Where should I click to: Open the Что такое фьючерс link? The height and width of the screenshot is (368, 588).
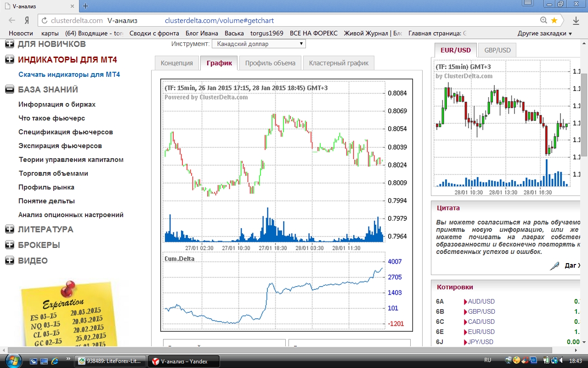tap(51, 118)
